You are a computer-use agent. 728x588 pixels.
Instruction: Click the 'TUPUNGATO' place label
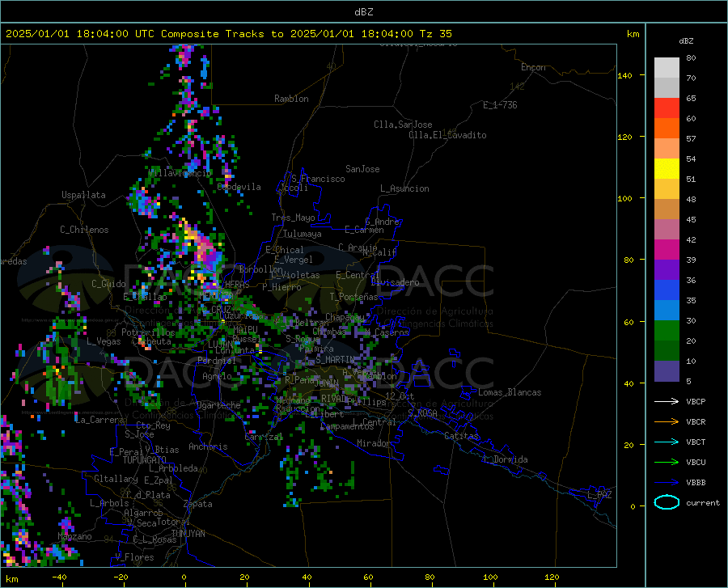point(145,460)
